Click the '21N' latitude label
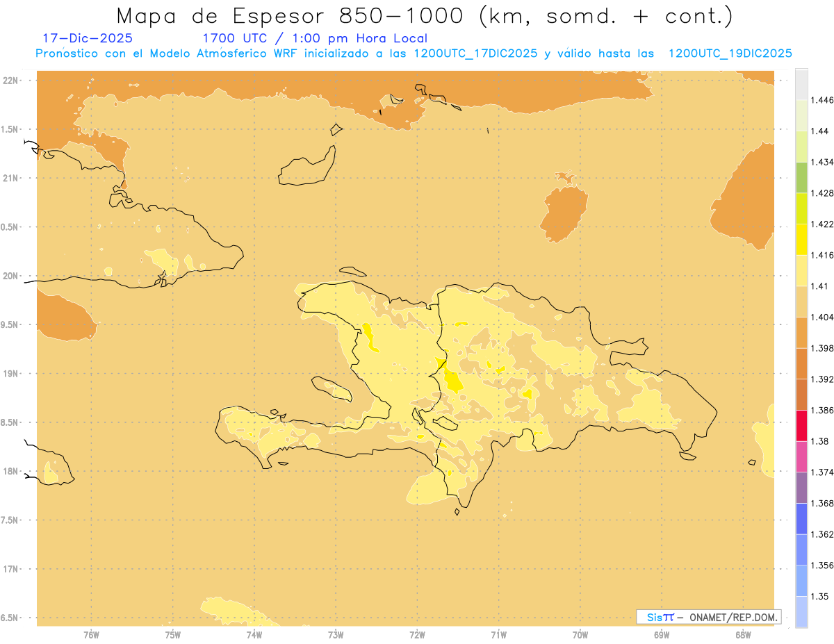 click(10, 178)
